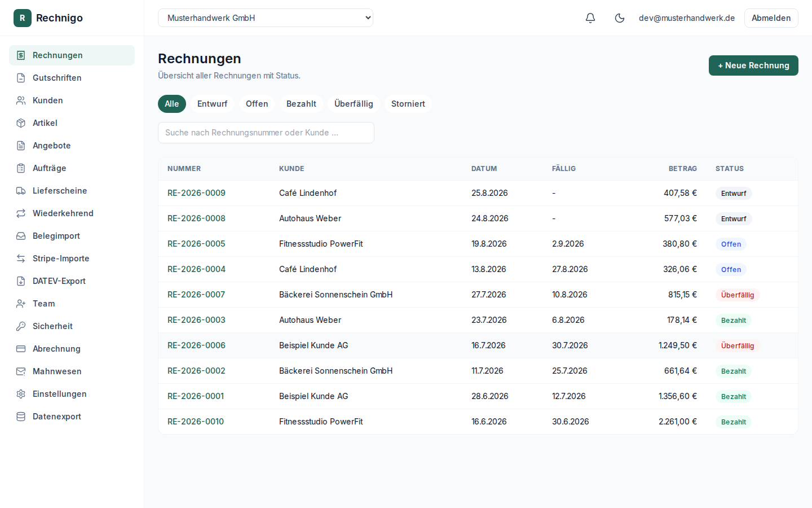
Task: Open invoice RE-2026-0003
Action: [196, 320]
